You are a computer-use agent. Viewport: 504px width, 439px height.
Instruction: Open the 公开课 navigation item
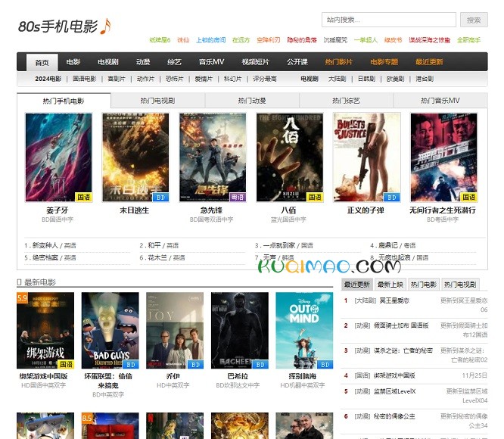(x=297, y=62)
